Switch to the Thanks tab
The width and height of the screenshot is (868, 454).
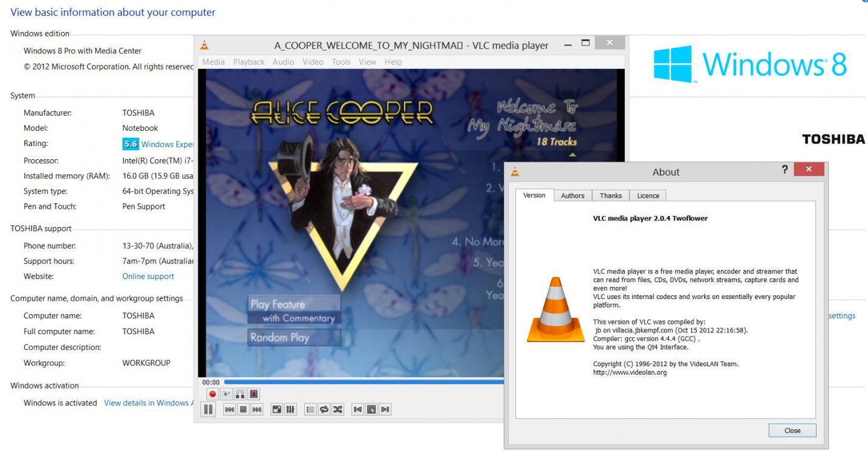[610, 196]
